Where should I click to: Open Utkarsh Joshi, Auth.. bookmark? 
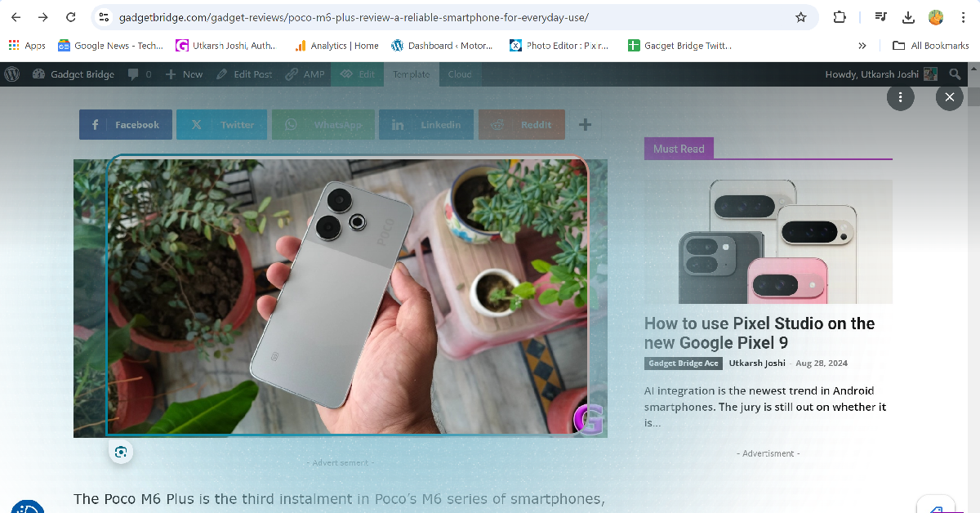coord(226,46)
